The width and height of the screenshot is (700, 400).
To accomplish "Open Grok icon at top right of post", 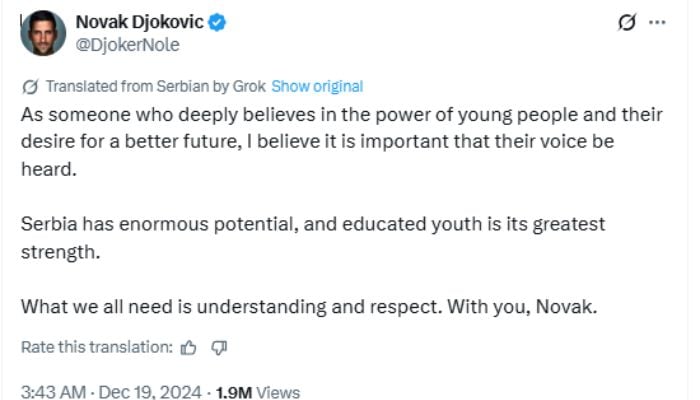I will [628, 23].
